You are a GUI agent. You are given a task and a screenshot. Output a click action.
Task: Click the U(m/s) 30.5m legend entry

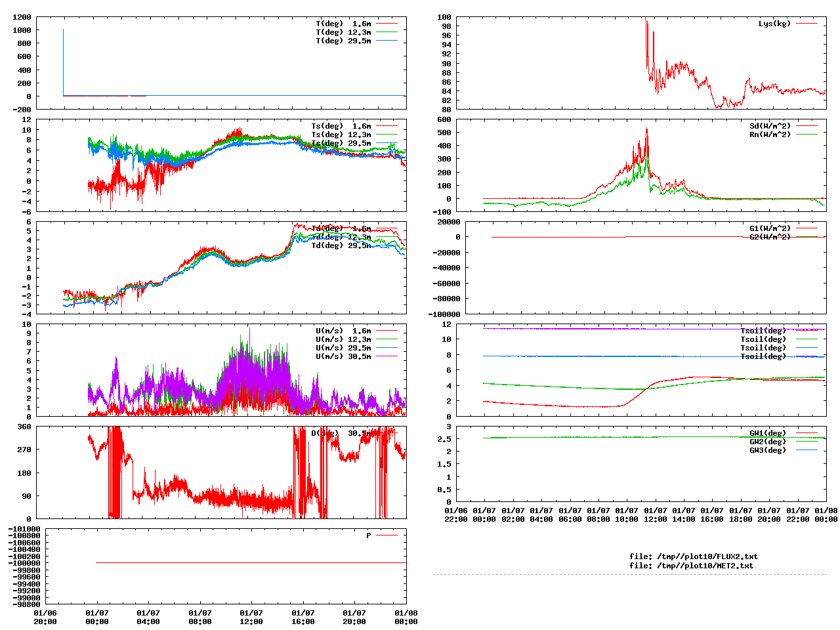343,356
